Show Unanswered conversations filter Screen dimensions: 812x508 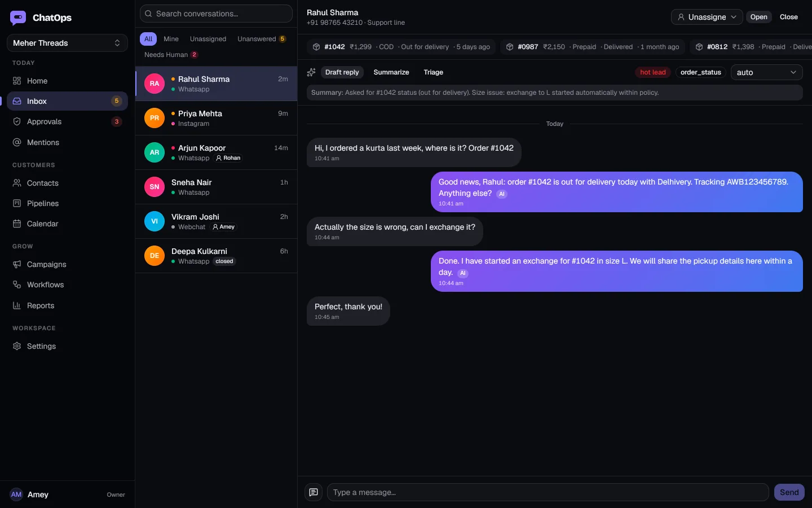[262, 39]
